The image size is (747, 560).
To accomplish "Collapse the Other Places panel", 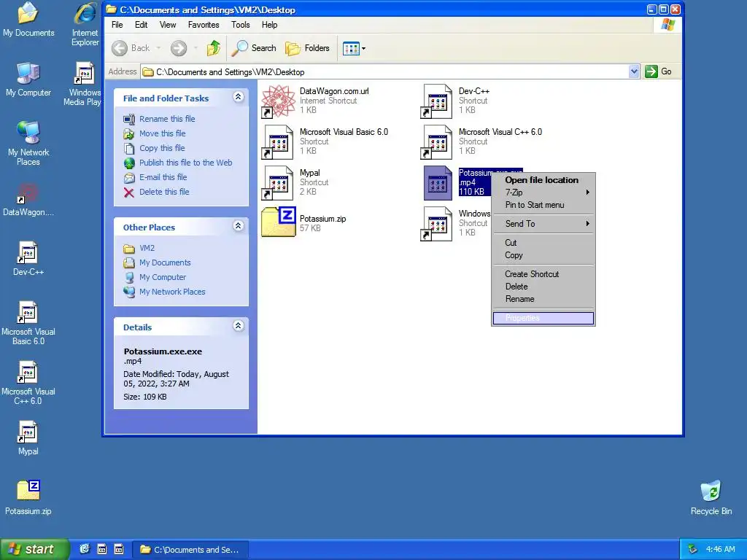I will [x=239, y=226].
